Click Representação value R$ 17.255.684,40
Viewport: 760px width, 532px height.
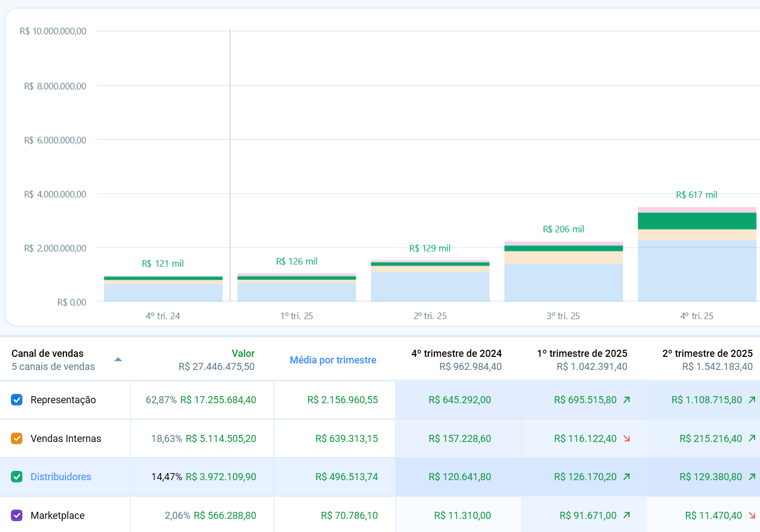click(218, 400)
